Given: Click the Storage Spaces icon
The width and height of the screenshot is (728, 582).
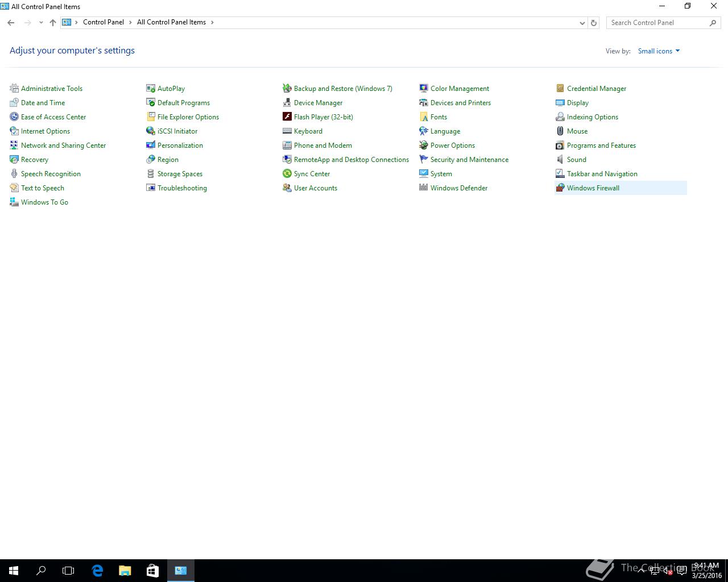Looking at the screenshot, I should (151, 173).
